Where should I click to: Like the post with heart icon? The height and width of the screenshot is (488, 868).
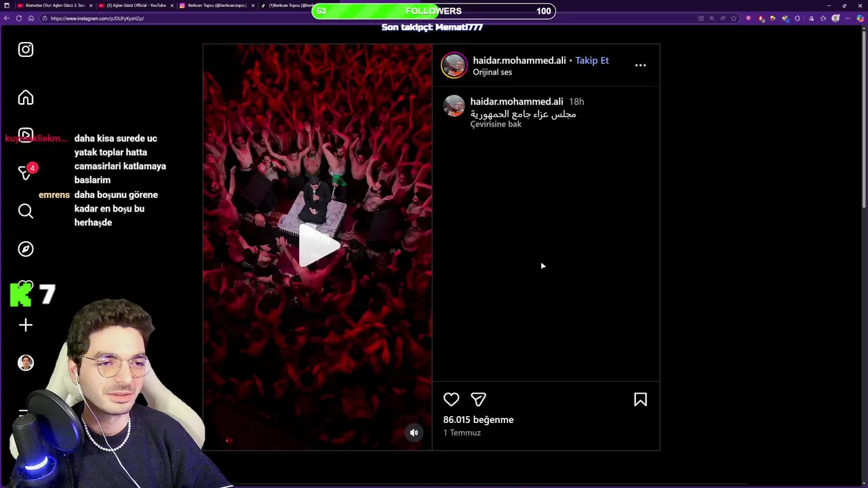point(451,399)
